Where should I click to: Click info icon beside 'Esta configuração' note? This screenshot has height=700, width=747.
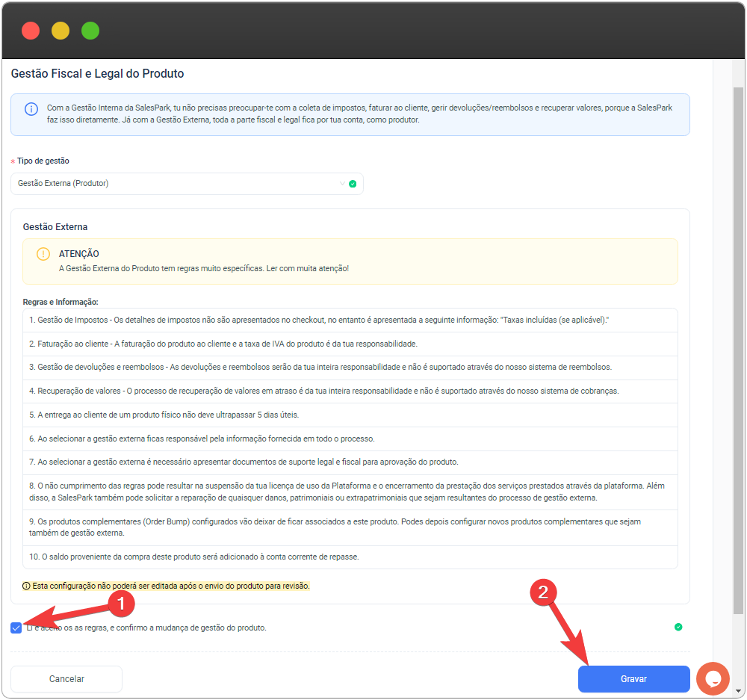tap(26, 586)
